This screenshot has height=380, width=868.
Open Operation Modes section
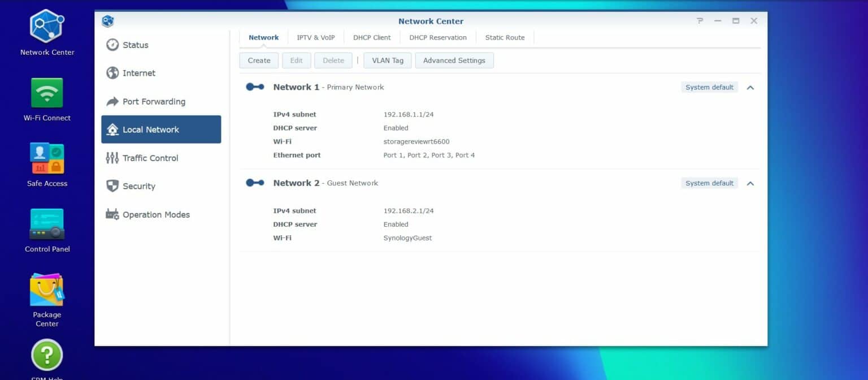161,214
